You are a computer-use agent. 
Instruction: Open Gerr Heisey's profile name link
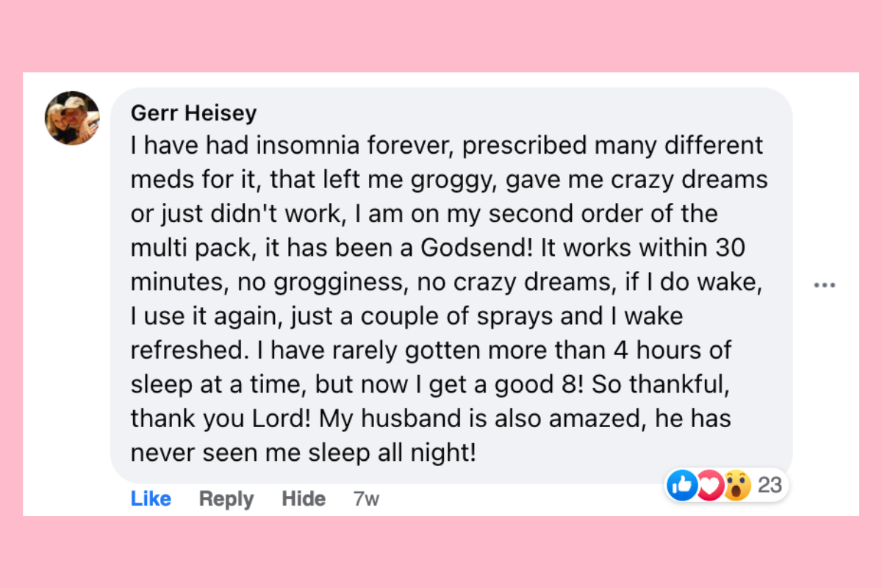193,113
